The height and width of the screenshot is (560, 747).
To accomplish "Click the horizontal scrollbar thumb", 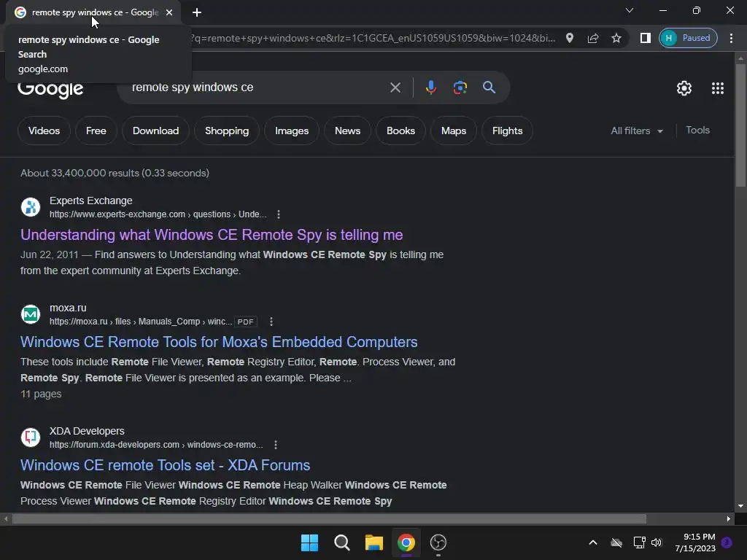I will coord(329,518).
